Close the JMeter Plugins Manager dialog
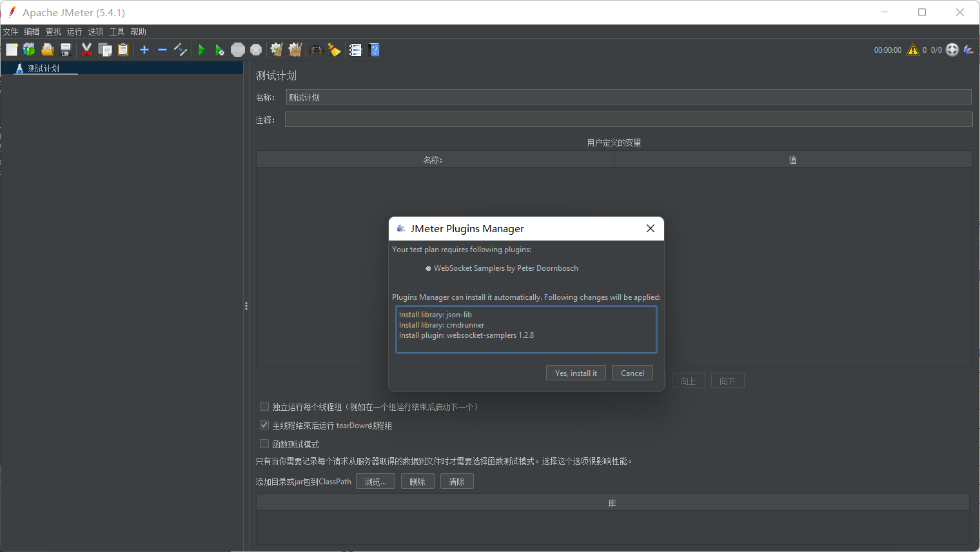The image size is (980, 552). tap(651, 228)
